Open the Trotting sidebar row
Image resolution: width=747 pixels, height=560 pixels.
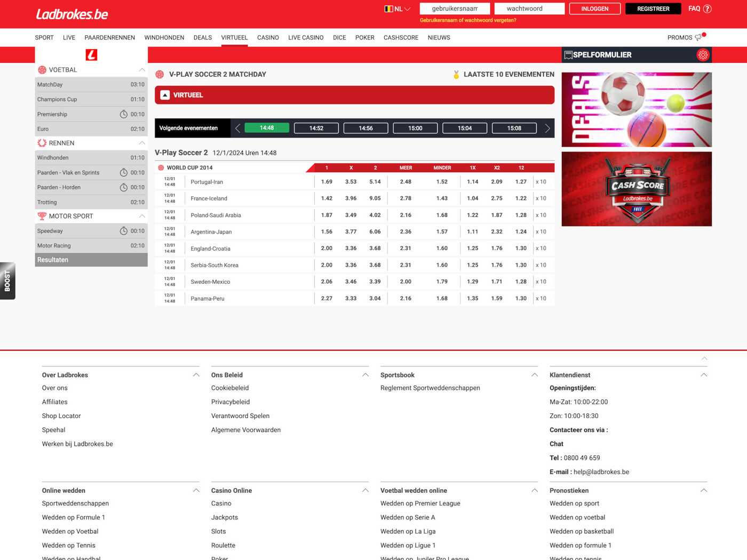(x=91, y=202)
